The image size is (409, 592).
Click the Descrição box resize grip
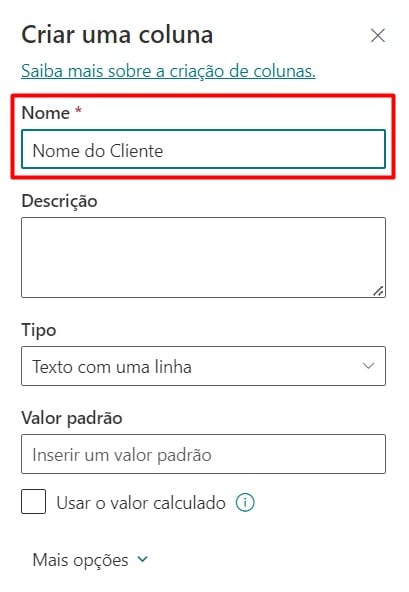378,291
